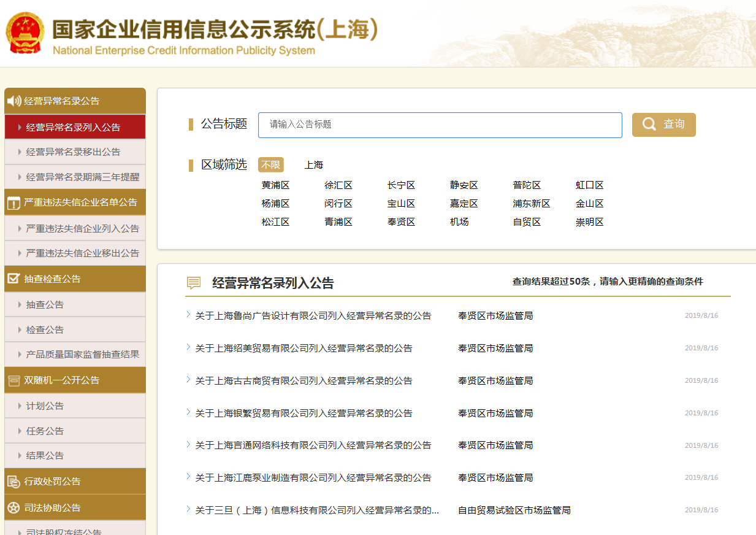Image resolution: width=756 pixels, height=535 pixels.
Task: Click the national emblem logo
Action: click(x=25, y=33)
